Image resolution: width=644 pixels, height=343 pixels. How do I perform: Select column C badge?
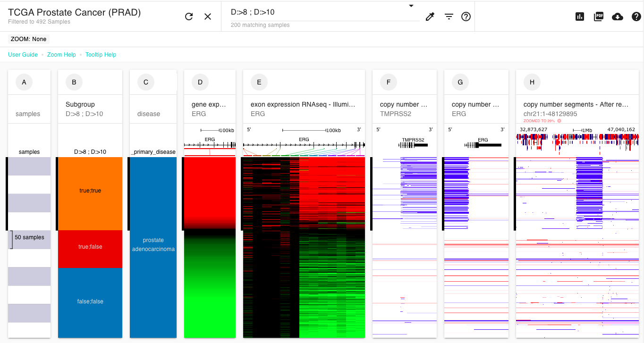pyautogui.click(x=146, y=82)
